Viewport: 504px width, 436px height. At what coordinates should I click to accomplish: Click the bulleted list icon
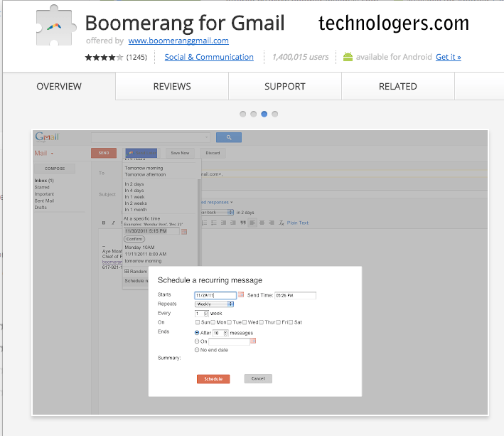[214, 223]
